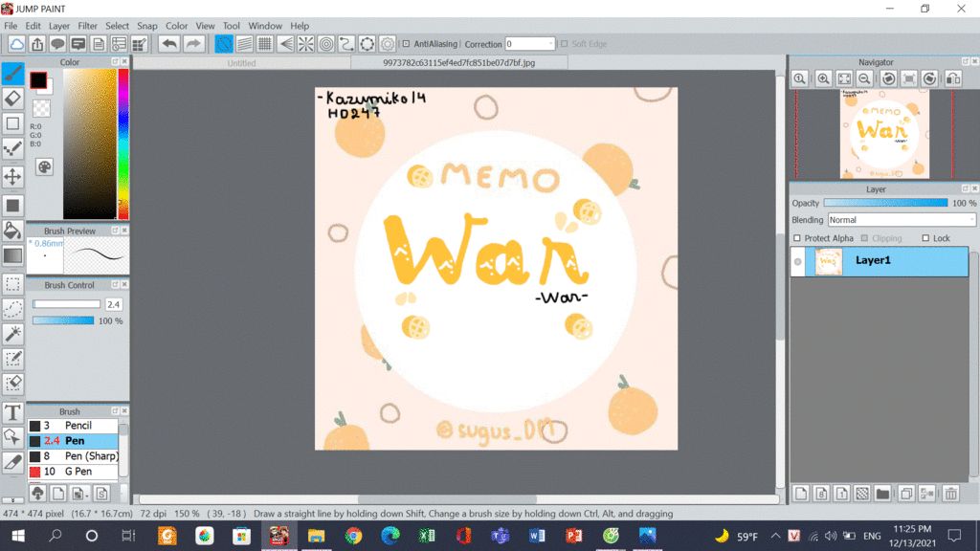Click the hue strip in Color panel
Viewport: 980px width, 551px height.
click(x=123, y=143)
